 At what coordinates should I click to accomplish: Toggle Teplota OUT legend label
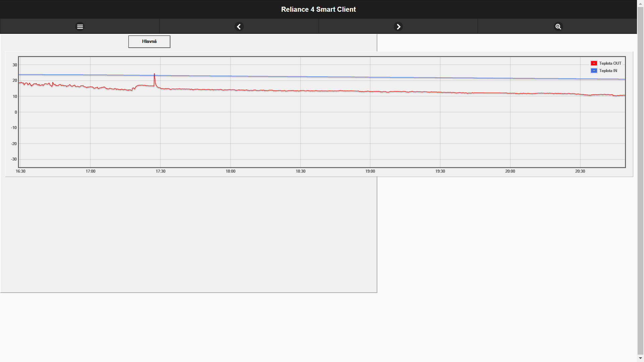(610, 63)
